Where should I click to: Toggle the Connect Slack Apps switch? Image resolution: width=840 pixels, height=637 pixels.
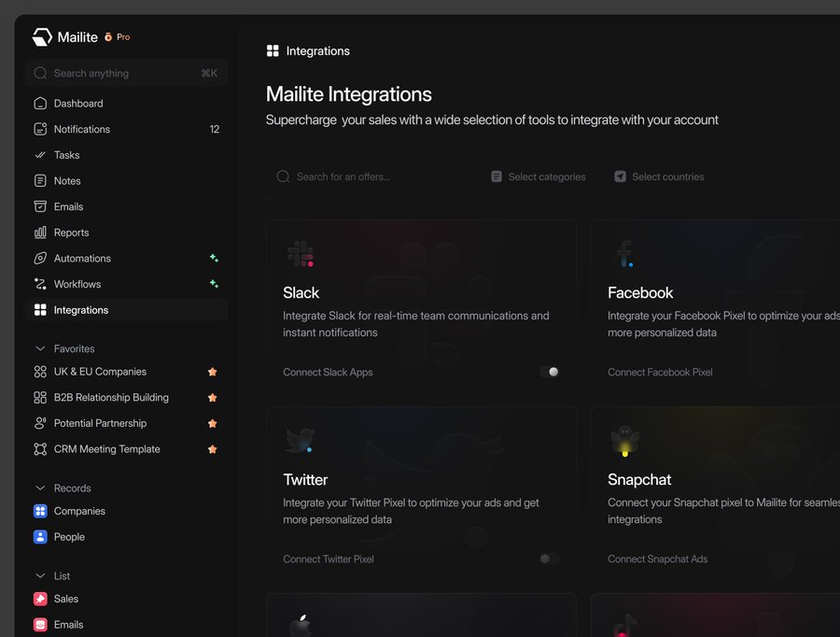click(x=549, y=372)
